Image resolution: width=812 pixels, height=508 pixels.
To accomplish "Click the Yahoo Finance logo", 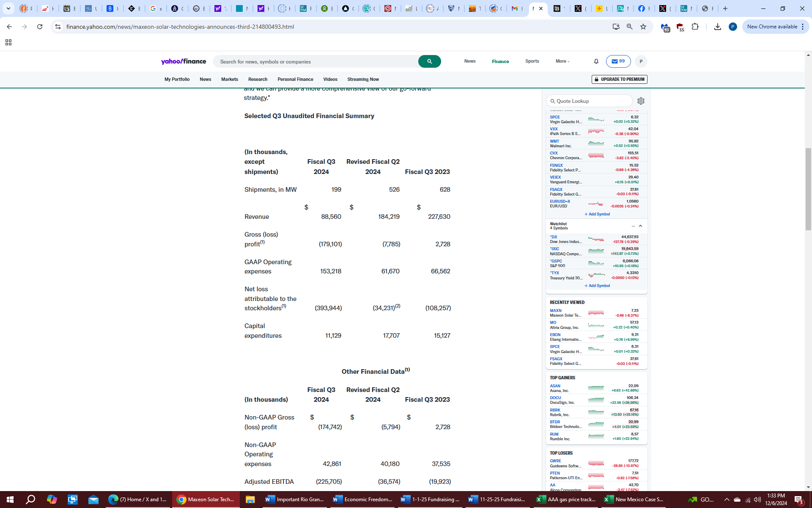I will point(184,61).
